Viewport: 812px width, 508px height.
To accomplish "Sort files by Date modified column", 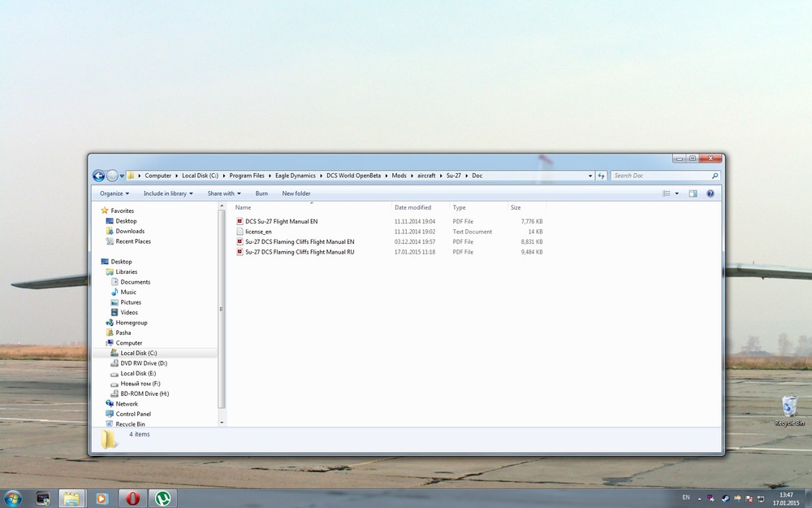I will 413,207.
